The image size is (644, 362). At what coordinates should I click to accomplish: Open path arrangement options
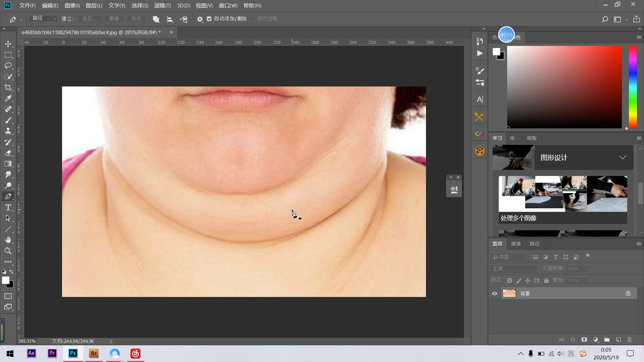point(184,19)
